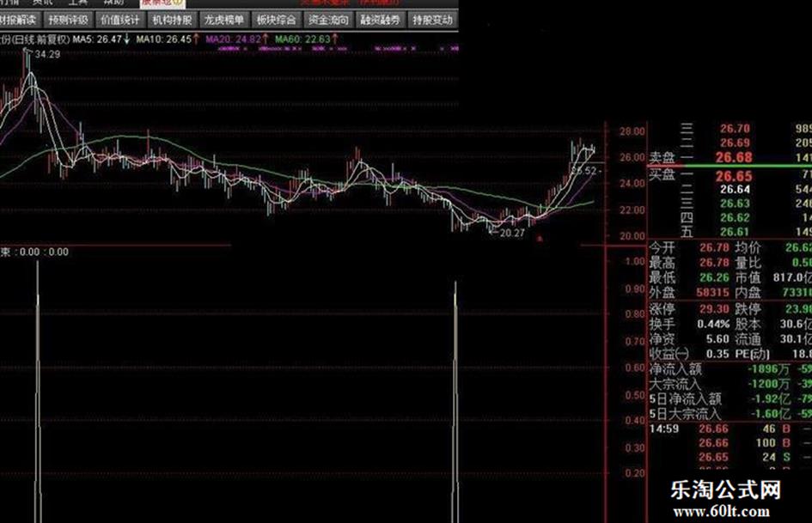Screen dimensions: 812x523
Task: Click the trade row with volume 24 S
Action: (730, 457)
